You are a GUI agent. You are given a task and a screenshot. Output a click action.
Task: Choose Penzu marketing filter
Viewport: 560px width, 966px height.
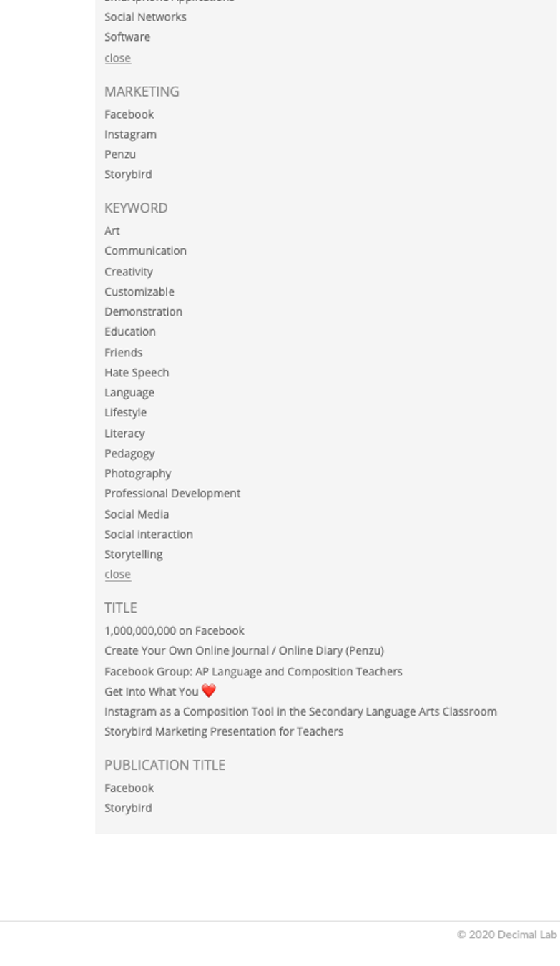[120, 155]
